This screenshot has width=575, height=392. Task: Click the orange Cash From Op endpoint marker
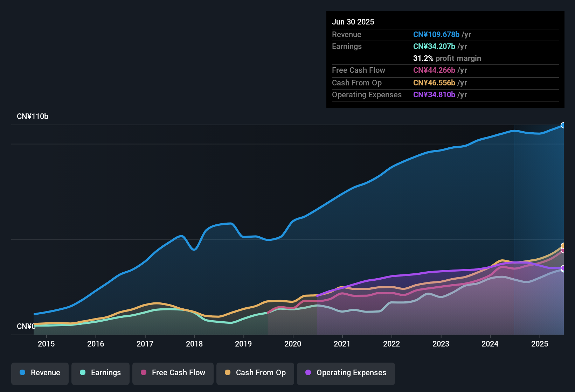tap(563, 245)
